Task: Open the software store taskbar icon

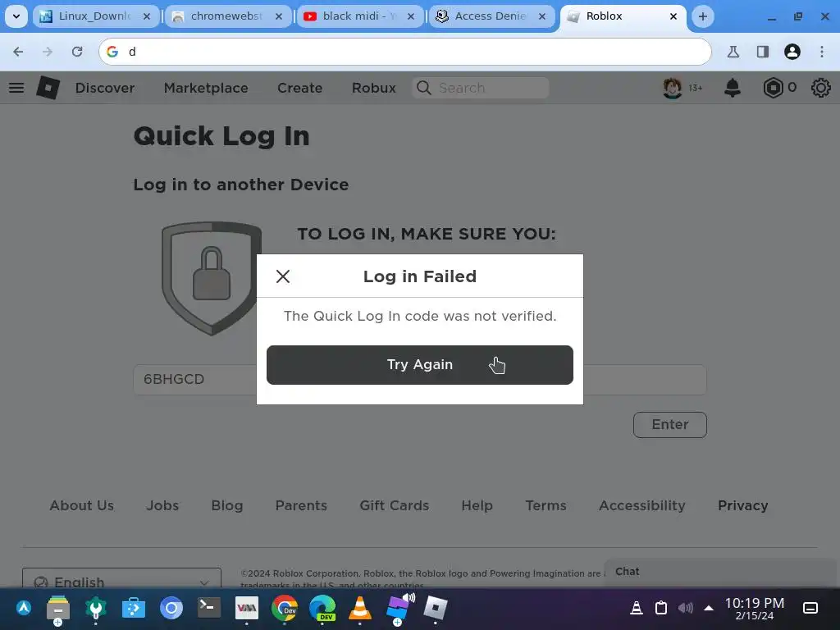Action: 134,609
